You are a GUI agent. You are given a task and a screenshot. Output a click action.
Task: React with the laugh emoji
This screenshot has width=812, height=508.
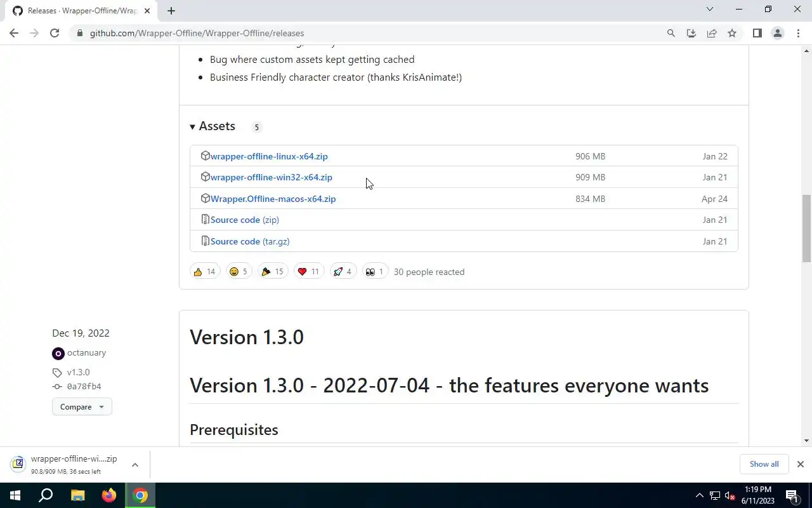tap(239, 272)
